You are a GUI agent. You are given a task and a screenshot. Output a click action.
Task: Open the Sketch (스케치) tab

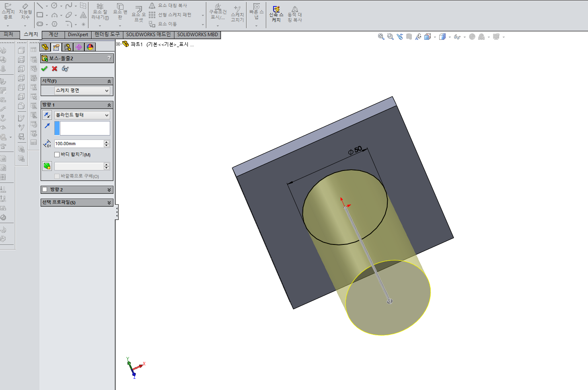31,35
